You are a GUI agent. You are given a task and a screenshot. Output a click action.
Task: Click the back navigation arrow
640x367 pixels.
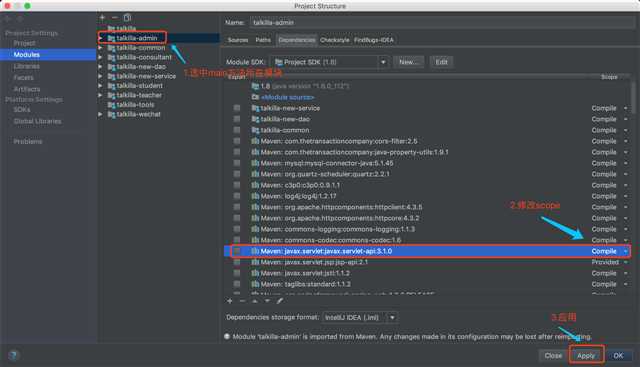pos(7,19)
